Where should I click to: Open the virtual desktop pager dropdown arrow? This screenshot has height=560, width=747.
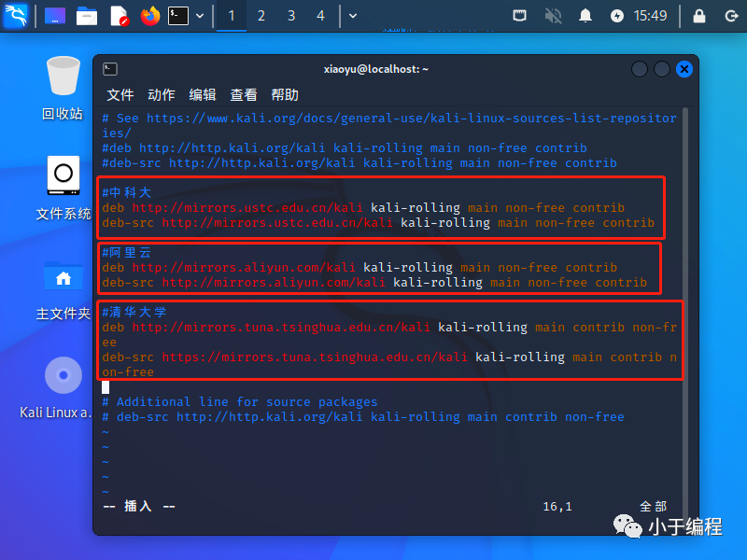(353, 15)
